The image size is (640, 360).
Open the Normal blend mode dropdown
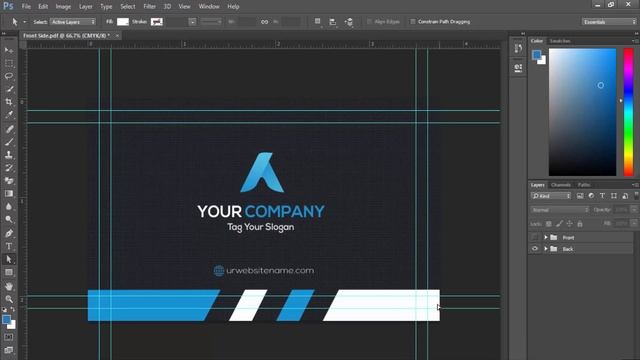pos(560,210)
